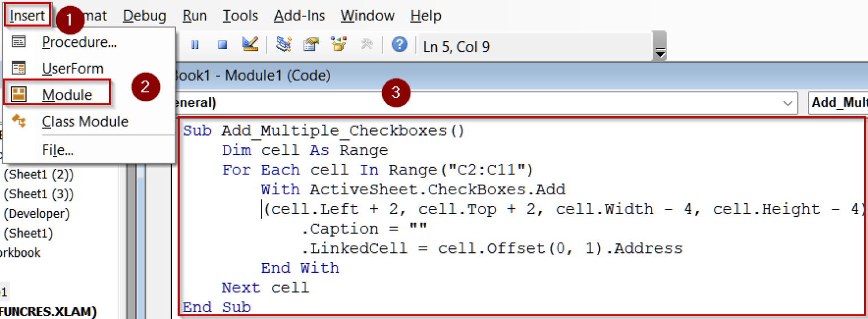868x319 pixels.
Task: Open the Help menu
Action: point(426,16)
